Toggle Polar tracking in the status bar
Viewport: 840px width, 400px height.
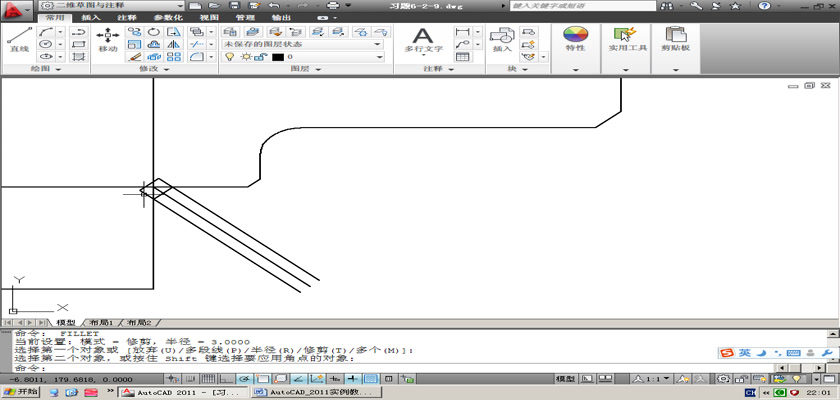pyautogui.click(x=244, y=379)
